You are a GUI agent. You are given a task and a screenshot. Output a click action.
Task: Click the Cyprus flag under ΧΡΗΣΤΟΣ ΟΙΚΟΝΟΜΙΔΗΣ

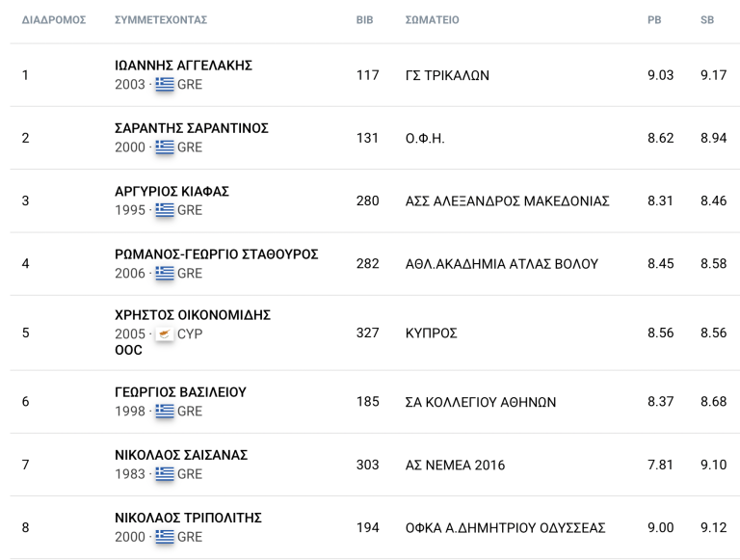pyautogui.click(x=165, y=333)
